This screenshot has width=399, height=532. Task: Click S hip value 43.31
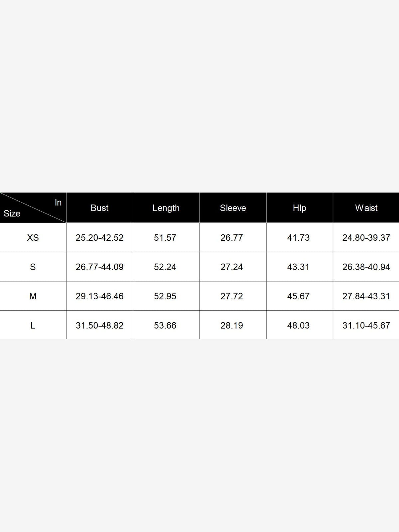click(x=298, y=267)
